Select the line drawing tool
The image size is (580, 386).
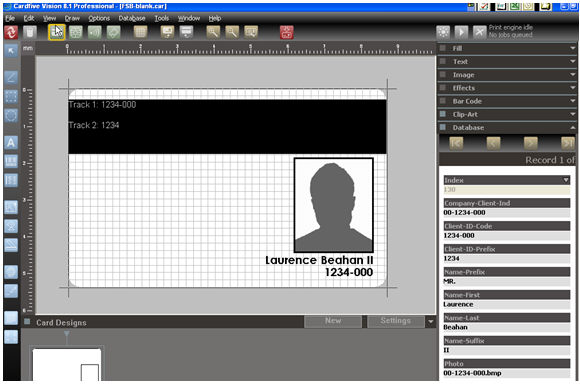pos(11,78)
